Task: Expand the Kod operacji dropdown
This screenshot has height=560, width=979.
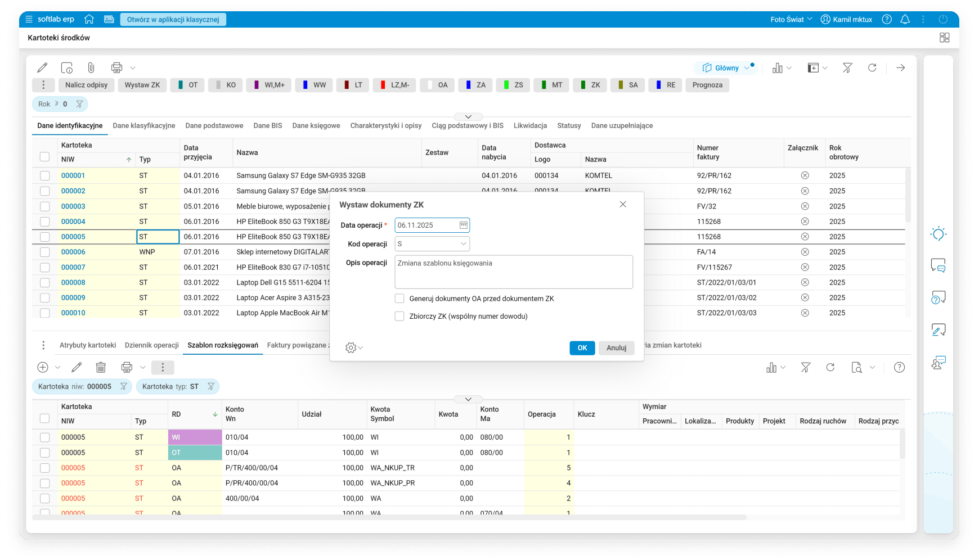Action: tap(463, 244)
